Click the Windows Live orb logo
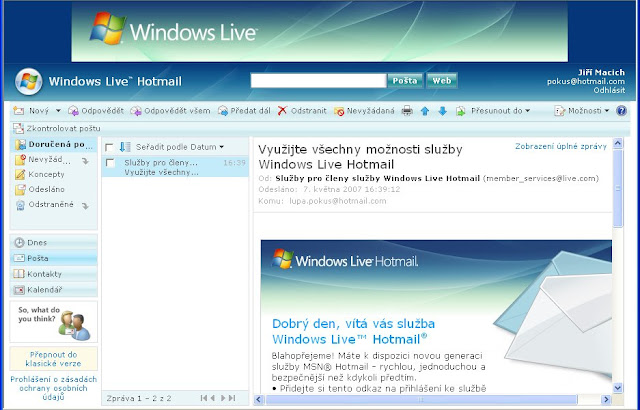 click(29, 82)
